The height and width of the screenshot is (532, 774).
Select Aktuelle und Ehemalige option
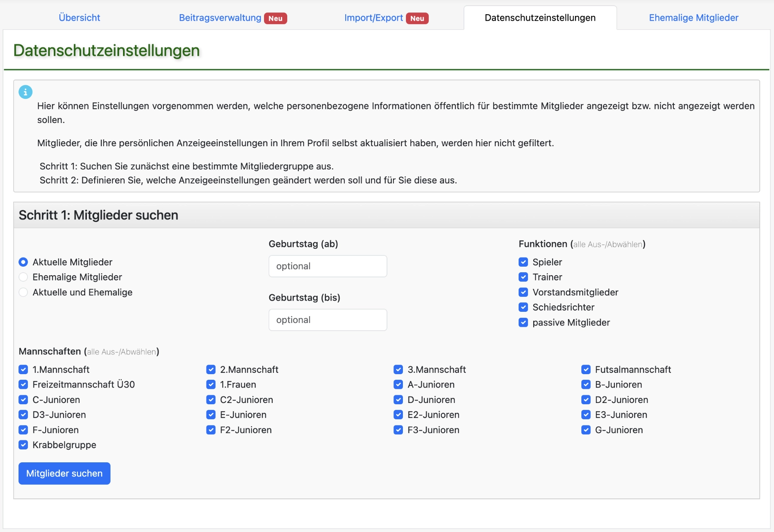point(23,292)
